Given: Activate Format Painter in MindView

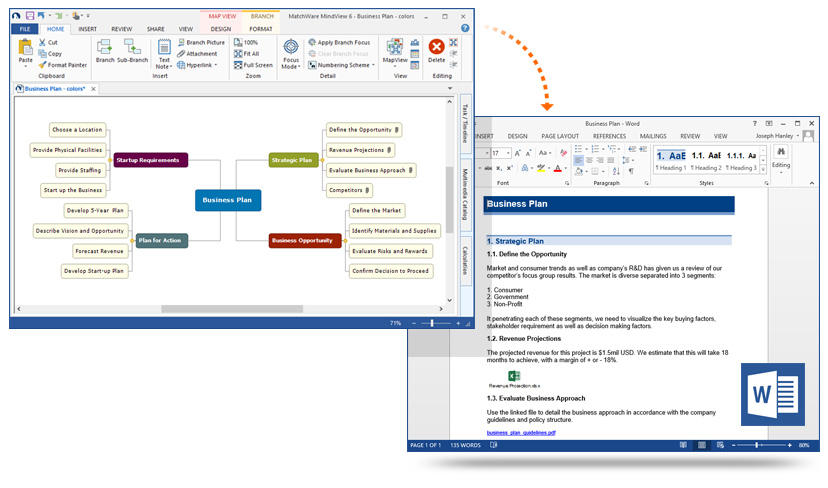Looking at the screenshot, I should [x=63, y=65].
